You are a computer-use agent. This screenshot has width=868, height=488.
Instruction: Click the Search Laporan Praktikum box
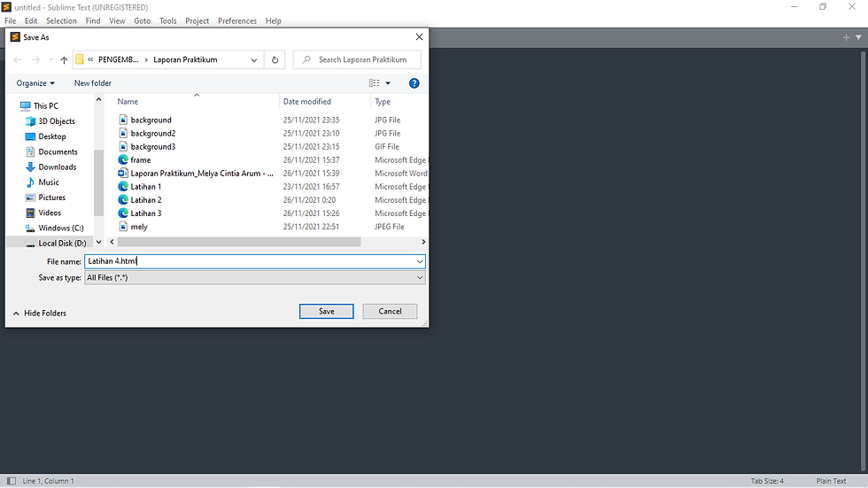[357, 59]
